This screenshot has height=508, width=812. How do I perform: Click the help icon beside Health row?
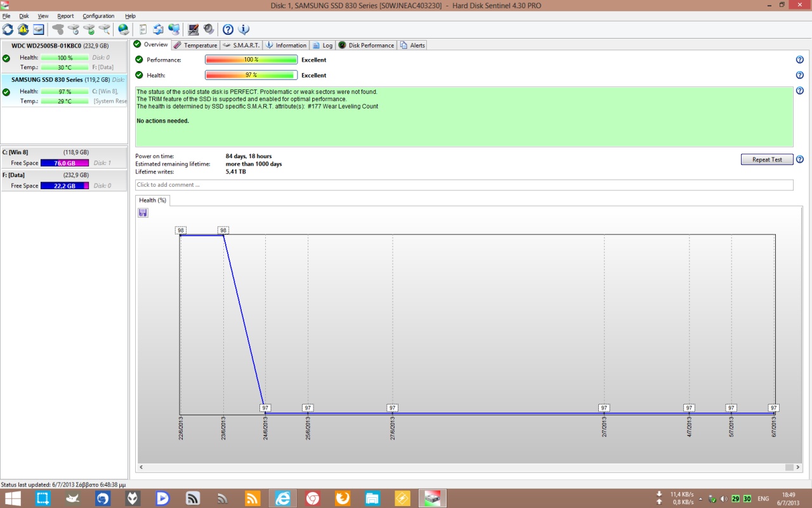800,75
